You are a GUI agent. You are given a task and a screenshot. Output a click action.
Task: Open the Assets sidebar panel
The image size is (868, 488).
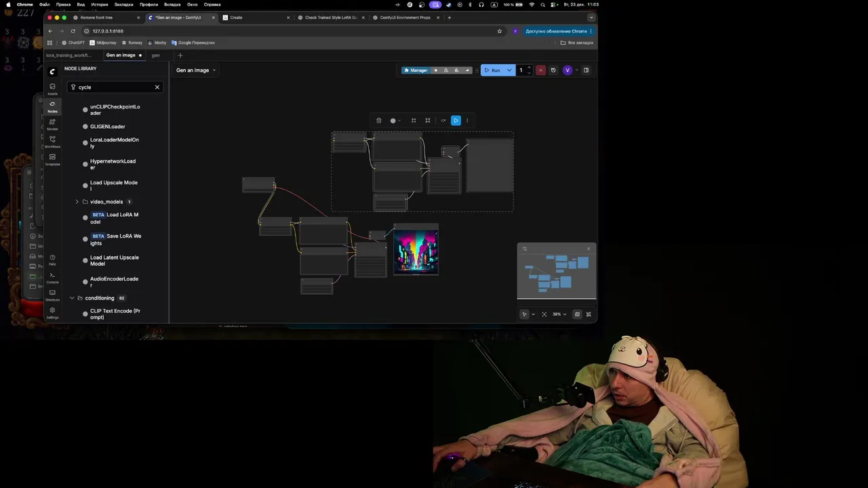click(52, 89)
